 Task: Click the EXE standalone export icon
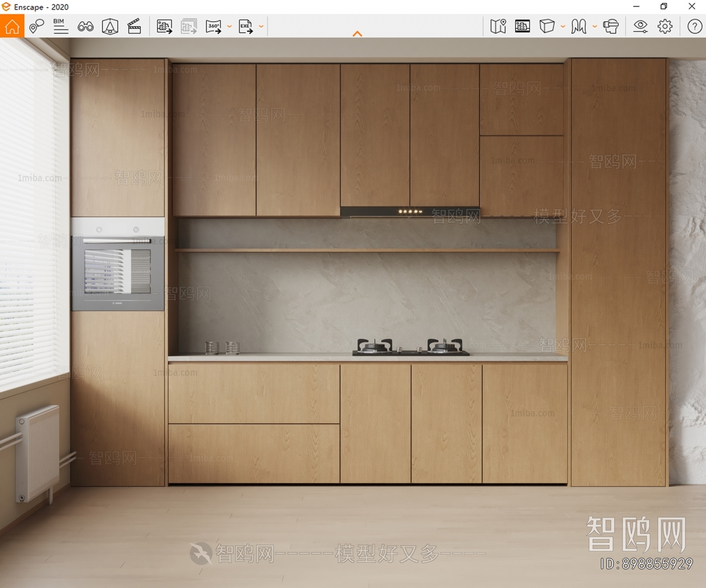246,26
